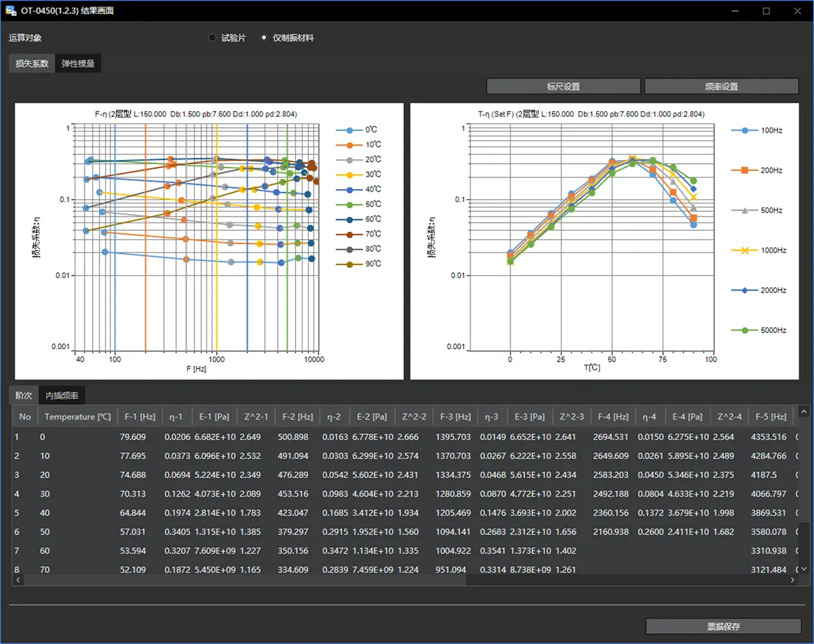814x644 pixels.
Task: Click the F-5 [Hz] column header
Action: pyautogui.click(x=770, y=416)
